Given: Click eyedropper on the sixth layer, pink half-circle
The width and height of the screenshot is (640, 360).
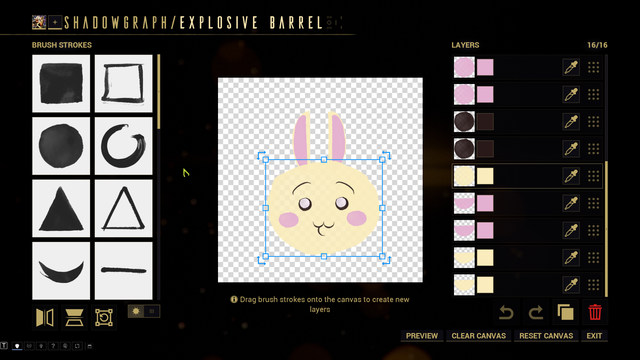Looking at the screenshot, I should coord(571,203).
